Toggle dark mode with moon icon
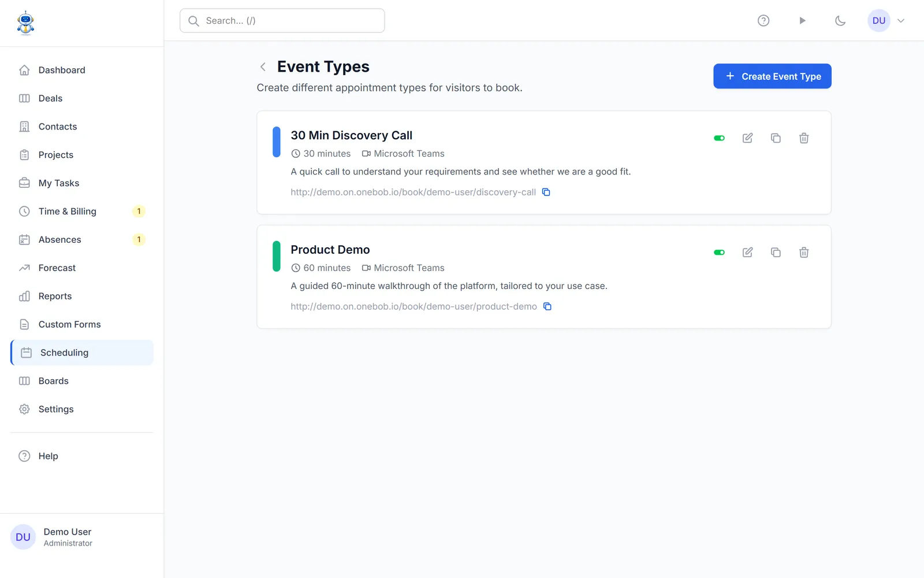 tap(840, 21)
